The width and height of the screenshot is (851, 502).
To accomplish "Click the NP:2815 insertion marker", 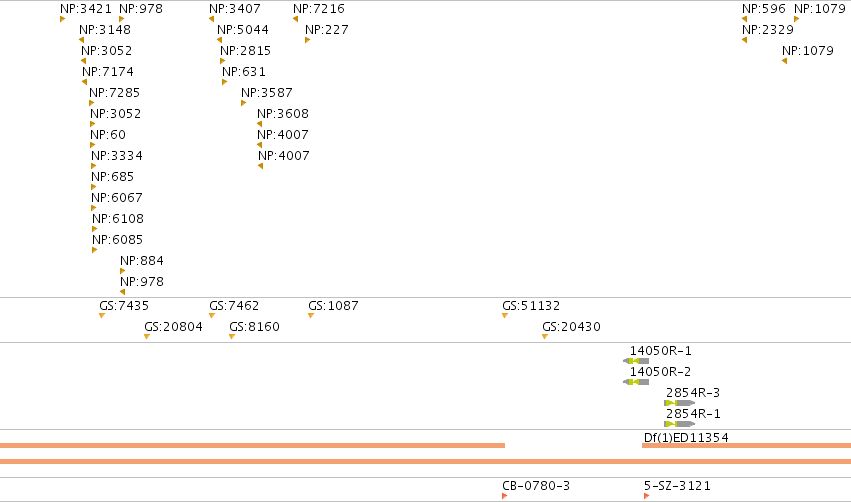I will click(223, 61).
